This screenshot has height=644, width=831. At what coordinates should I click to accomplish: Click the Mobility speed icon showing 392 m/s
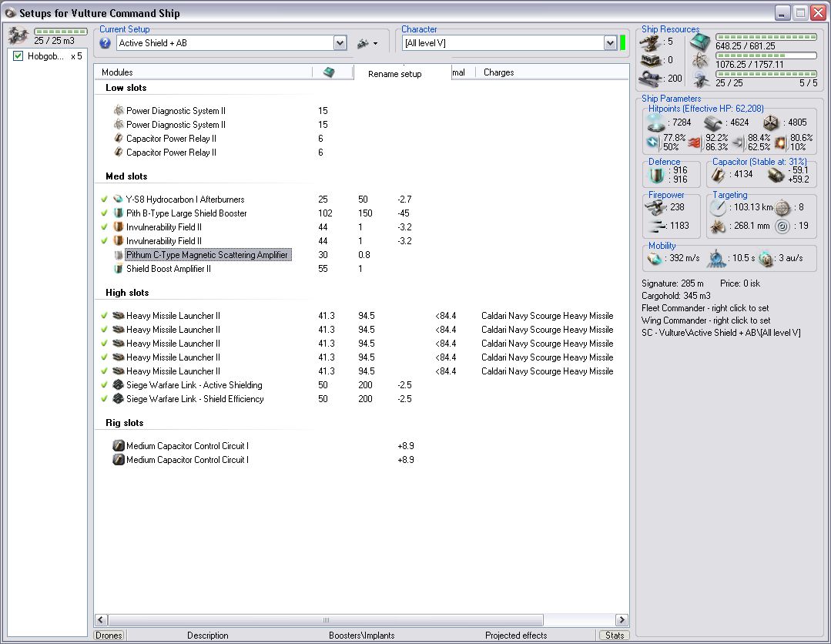tap(655, 258)
